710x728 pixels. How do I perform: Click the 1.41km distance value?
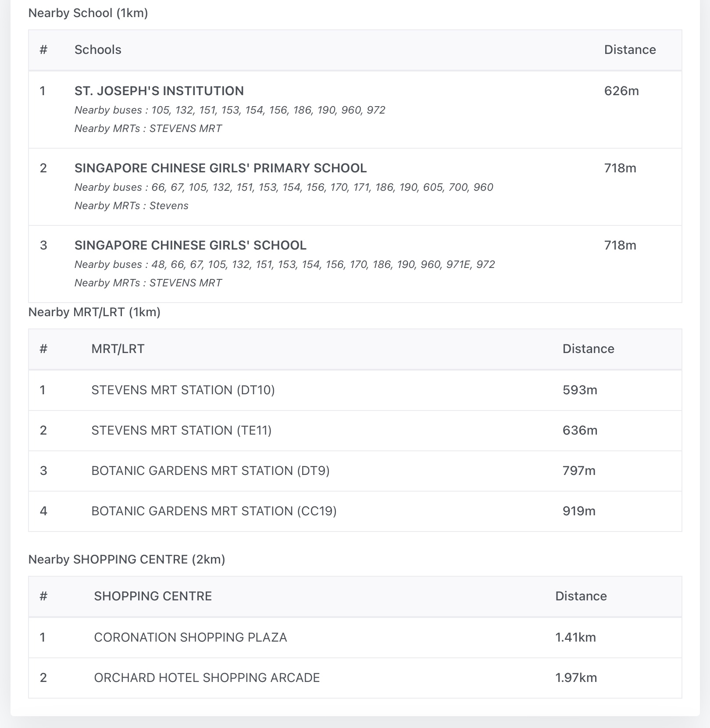pyautogui.click(x=575, y=637)
